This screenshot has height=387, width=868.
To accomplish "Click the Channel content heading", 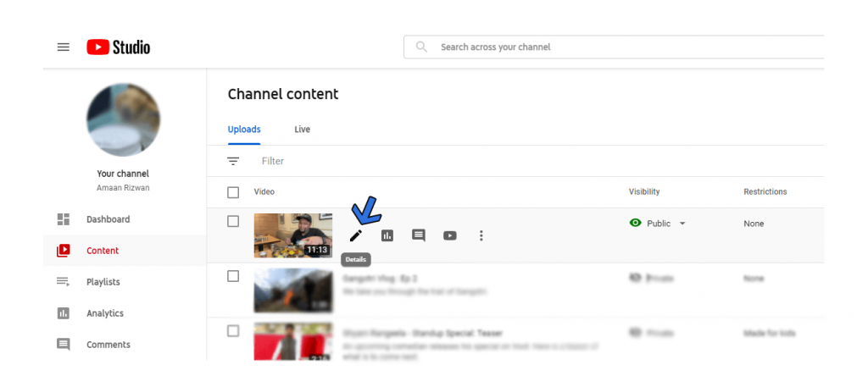I will [x=283, y=94].
